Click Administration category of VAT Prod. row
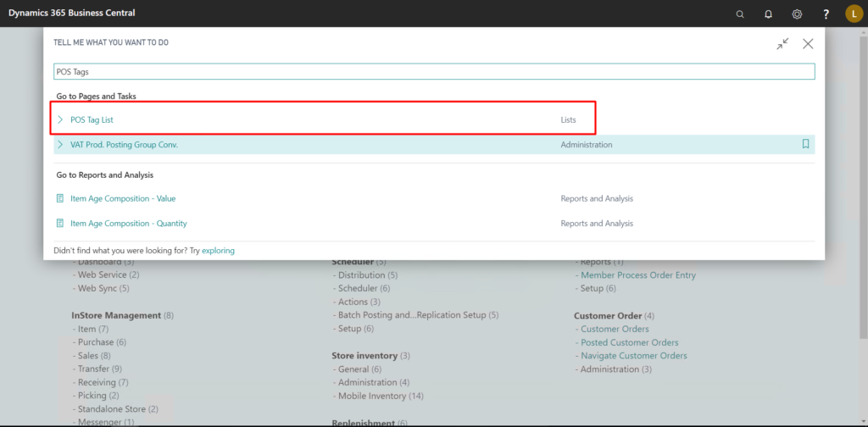 tap(587, 144)
